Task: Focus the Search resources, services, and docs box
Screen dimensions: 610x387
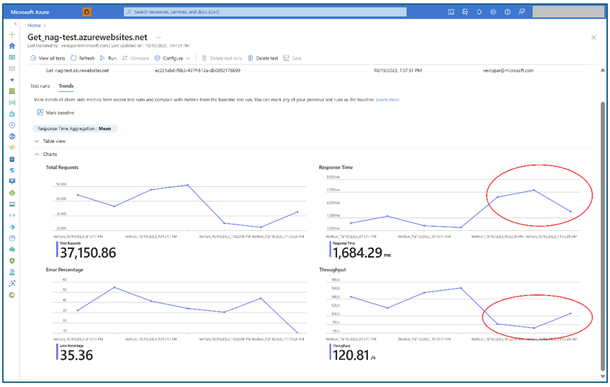Action: click(265, 12)
